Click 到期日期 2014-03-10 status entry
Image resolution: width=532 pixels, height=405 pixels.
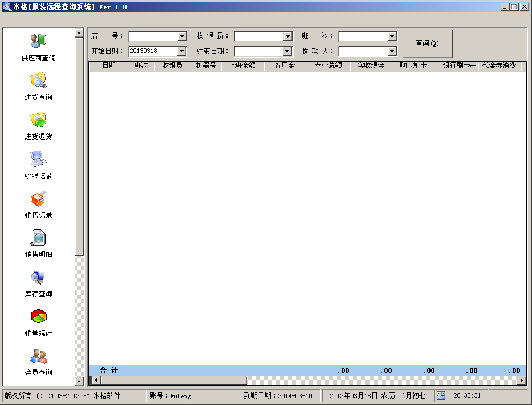point(278,395)
